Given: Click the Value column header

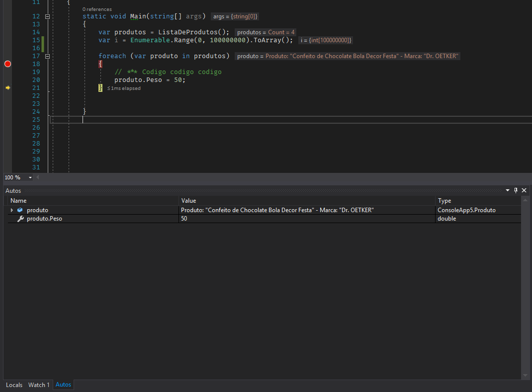Looking at the screenshot, I should coord(307,201).
